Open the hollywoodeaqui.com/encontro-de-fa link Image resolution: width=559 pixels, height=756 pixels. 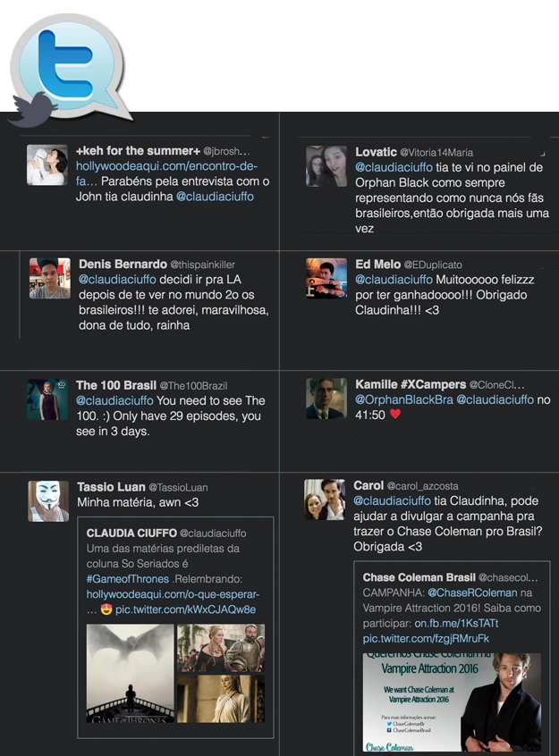[154, 173]
